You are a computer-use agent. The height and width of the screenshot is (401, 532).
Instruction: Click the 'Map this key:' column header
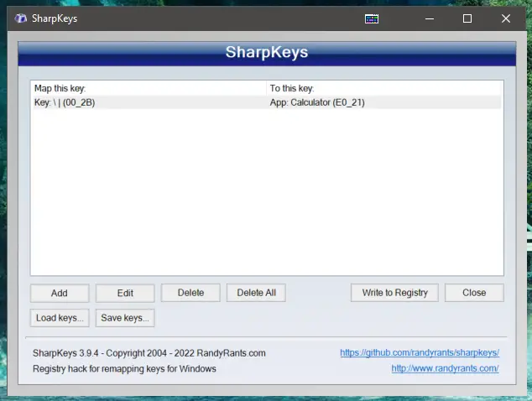149,88
